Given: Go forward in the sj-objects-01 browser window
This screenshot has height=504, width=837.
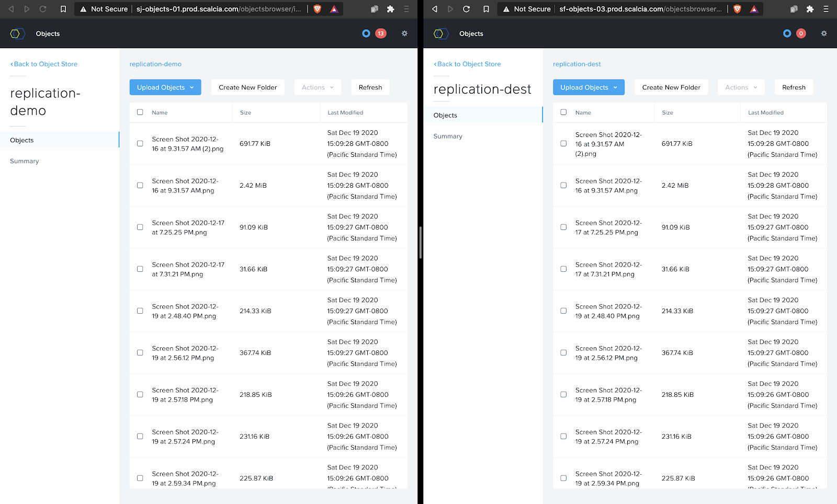Looking at the screenshot, I should pos(27,9).
